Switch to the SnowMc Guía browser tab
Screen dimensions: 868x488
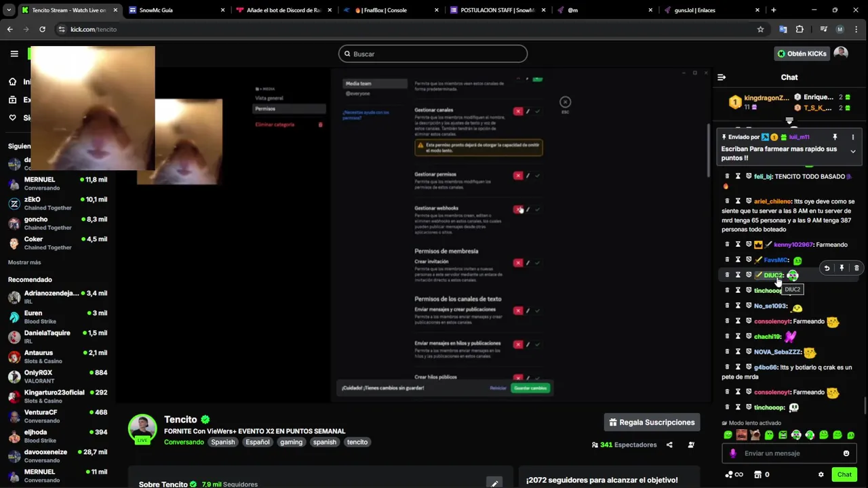click(x=176, y=10)
